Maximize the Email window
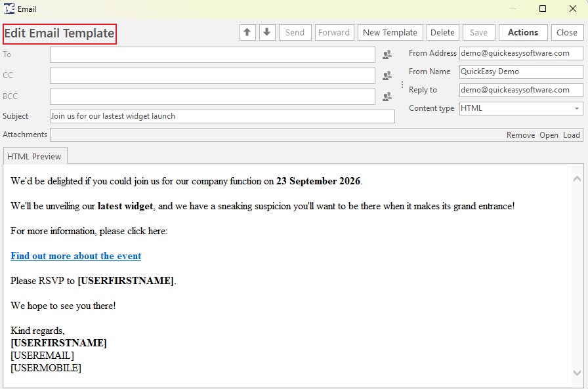This screenshot has width=588, height=389. [x=542, y=9]
